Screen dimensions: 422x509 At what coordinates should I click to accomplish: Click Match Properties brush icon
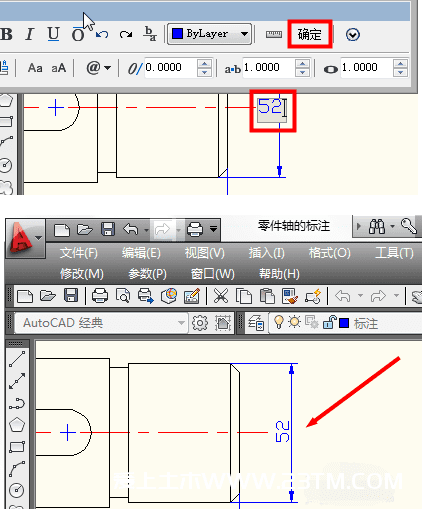click(x=290, y=296)
